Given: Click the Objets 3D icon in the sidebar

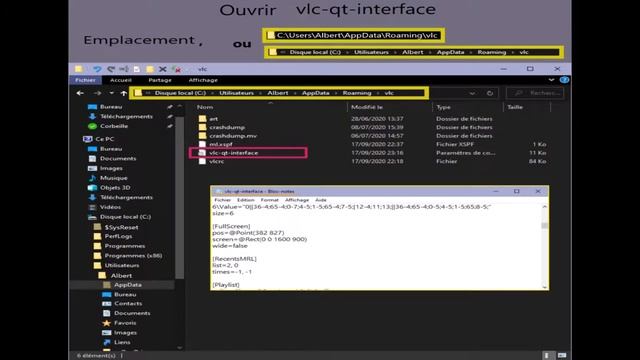Looking at the screenshot, I should click(92, 188).
